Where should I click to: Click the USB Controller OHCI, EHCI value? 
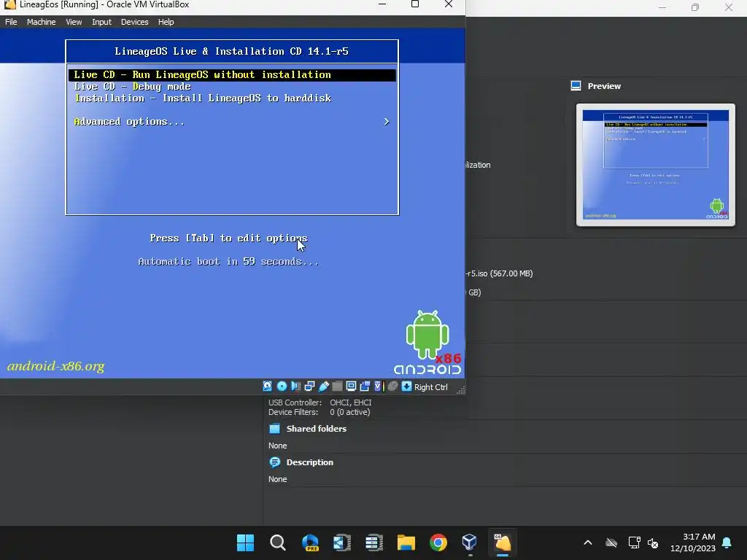click(351, 402)
